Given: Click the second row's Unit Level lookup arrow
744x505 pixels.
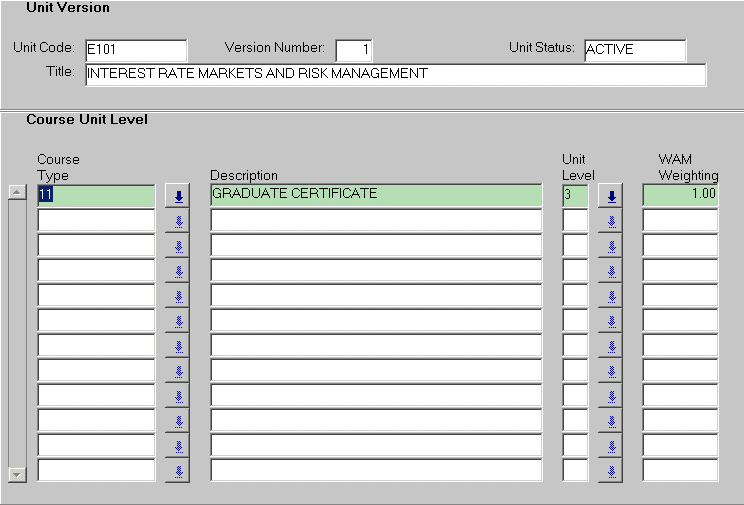Looking at the screenshot, I should click(x=610, y=221).
